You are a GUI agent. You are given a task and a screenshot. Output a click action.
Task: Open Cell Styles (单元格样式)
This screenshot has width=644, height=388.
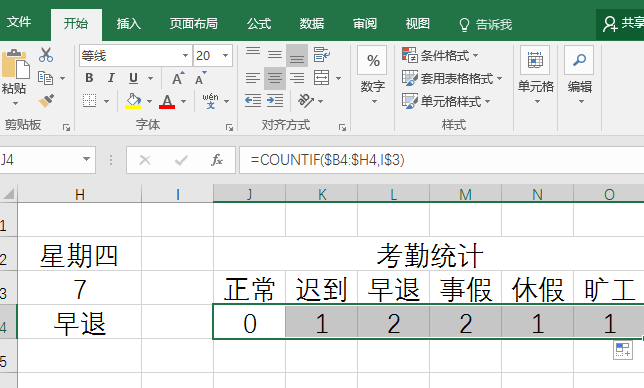pyautogui.click(x=446, y=101)
